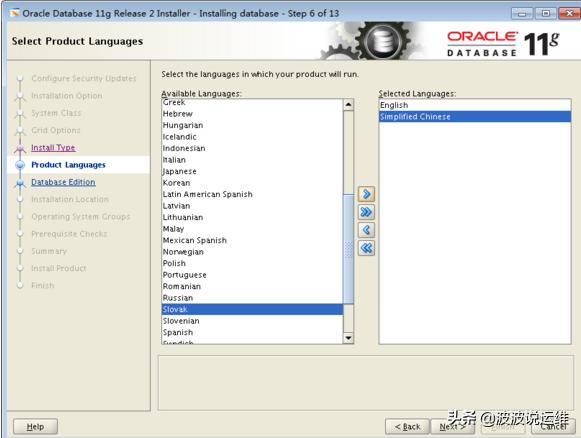Click the Installation Location step
The width and height of the screenshot is (581, 438).
[70, 199]
